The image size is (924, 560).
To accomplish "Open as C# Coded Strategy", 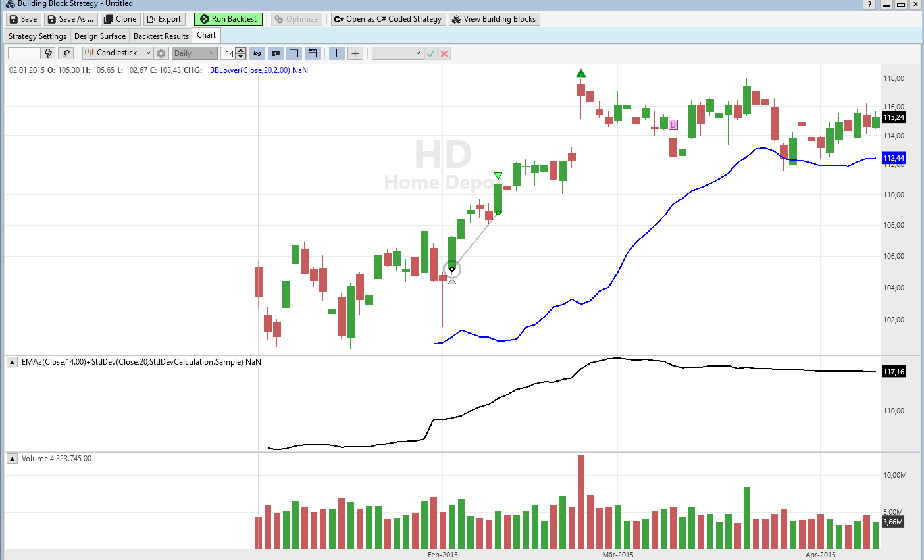I will click(x=388, y=19).
